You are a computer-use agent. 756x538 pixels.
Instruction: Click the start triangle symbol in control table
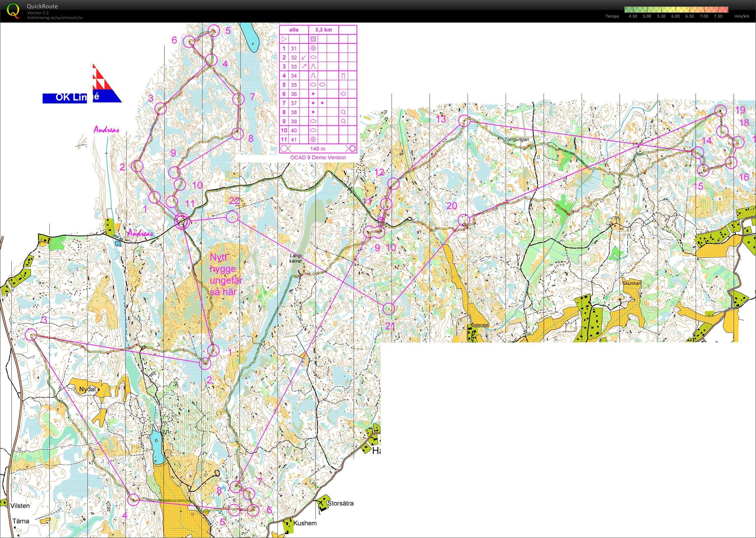point(284,39)
